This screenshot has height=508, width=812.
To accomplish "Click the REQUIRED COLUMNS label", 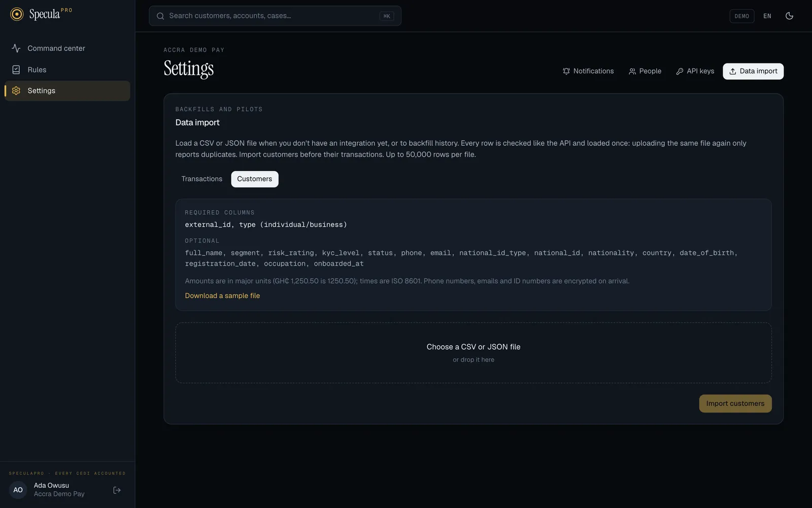I will [x=220, y=213].
